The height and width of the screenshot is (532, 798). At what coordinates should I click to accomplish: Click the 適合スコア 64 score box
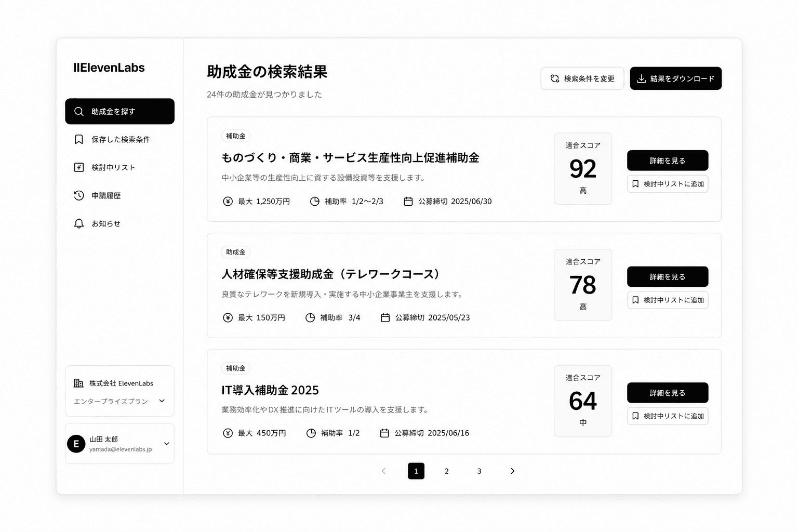[x=583, y=401]
